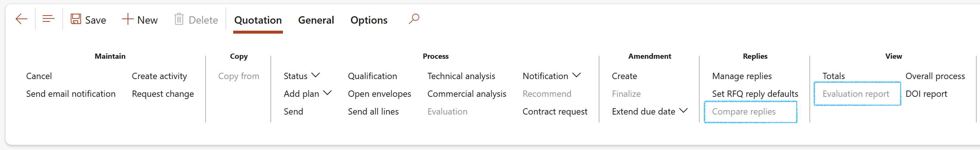Select the Quotation tab
This screenshot has height=150, width=980.
pyautogui.click(x=258, y=20)
